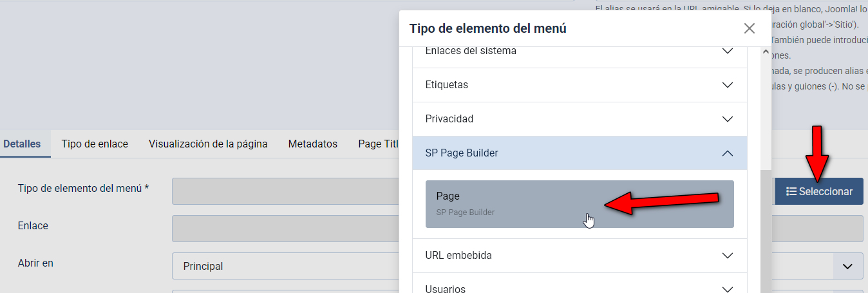
Task: Click the Enlace field
Action: click(283, 228)
